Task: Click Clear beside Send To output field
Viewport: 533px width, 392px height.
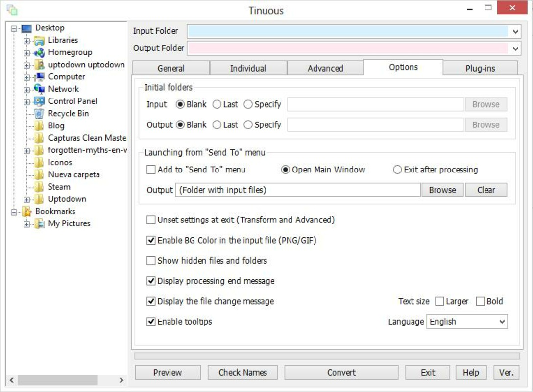Action: pos(486,190)
